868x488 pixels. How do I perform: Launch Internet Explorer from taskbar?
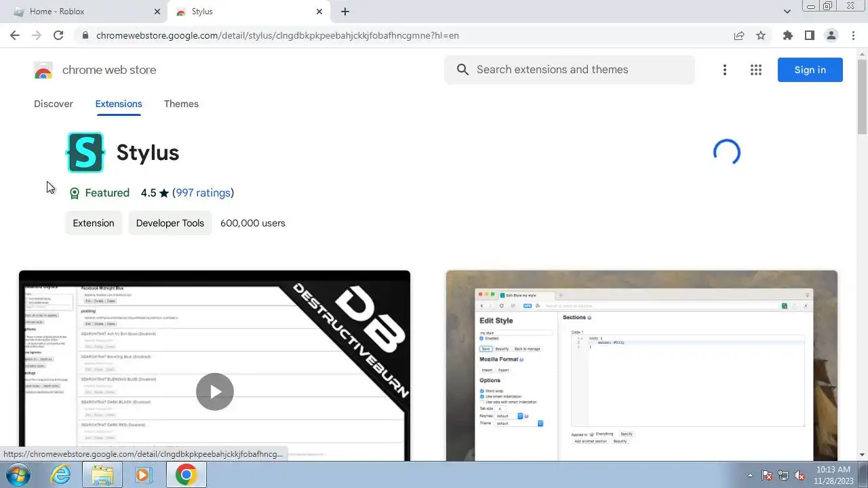click(x=61, y=475)
